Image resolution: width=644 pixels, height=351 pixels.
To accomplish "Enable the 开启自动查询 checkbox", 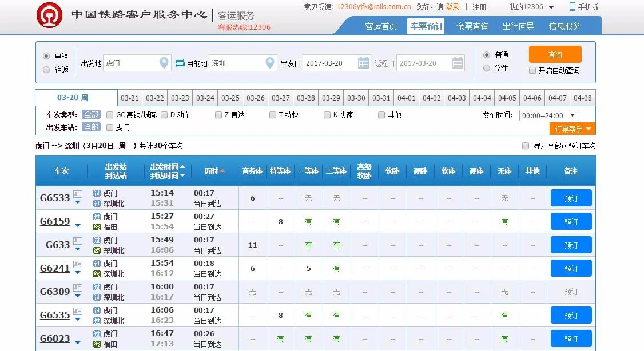I will 531,70.
